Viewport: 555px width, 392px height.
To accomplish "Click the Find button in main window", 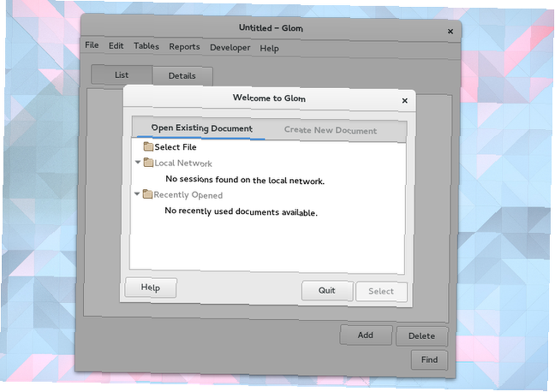I will click(430, 360).
